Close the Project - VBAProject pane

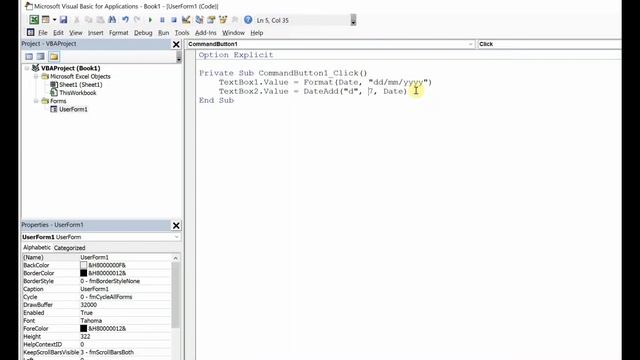coord(176,44)
